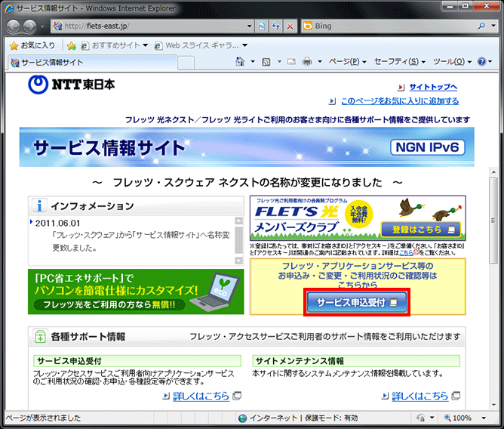Open the セーフティ(S) menu

400,61
